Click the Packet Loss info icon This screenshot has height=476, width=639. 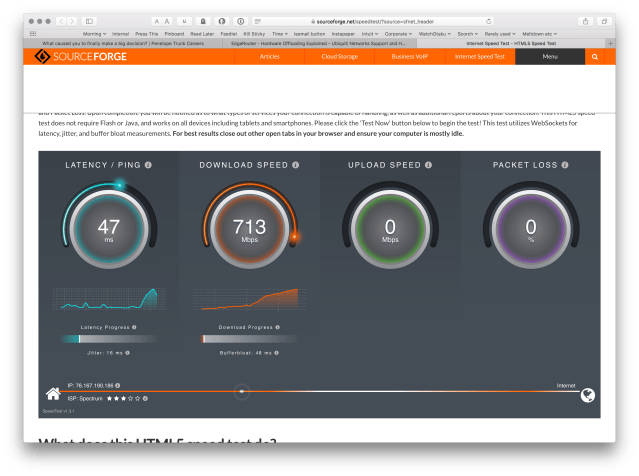[x=564, y=164]
